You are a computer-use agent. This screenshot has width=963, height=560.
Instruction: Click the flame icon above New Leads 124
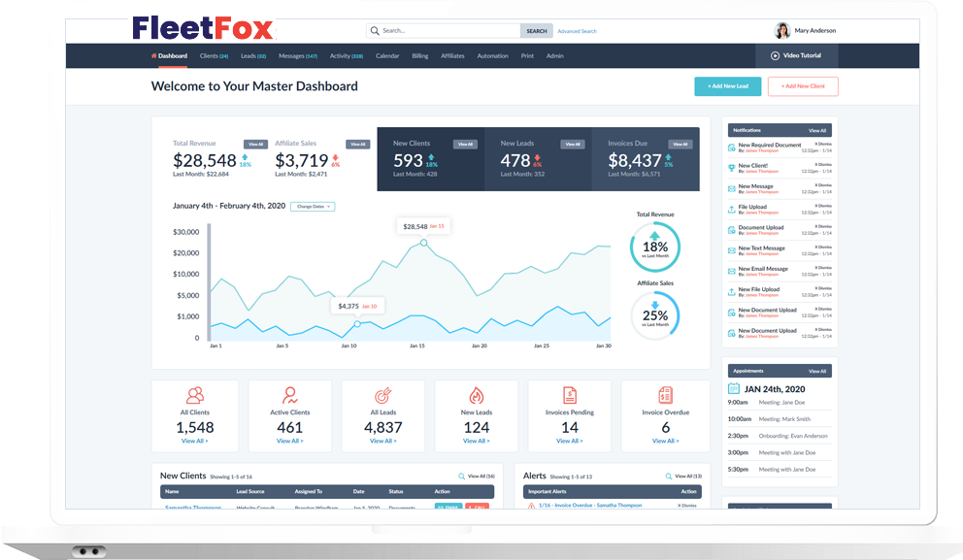click(x=477, y=395)
